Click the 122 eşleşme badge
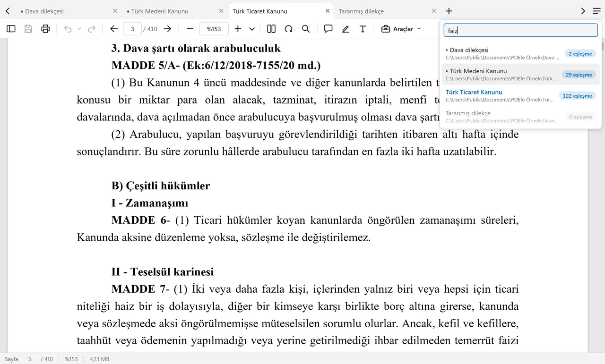The image size is (605, 364). point(577,96)
